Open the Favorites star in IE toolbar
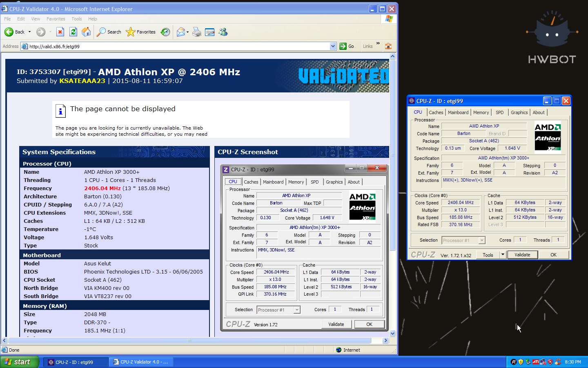Viewport: 588px width, 368px height. tap(130, 32)
